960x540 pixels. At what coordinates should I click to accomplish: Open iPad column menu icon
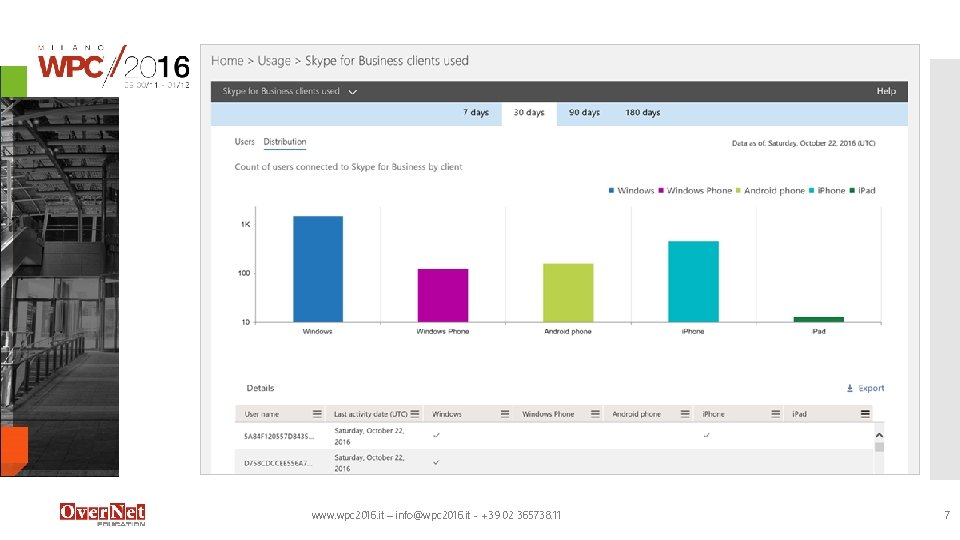click(x=865, y=414)
